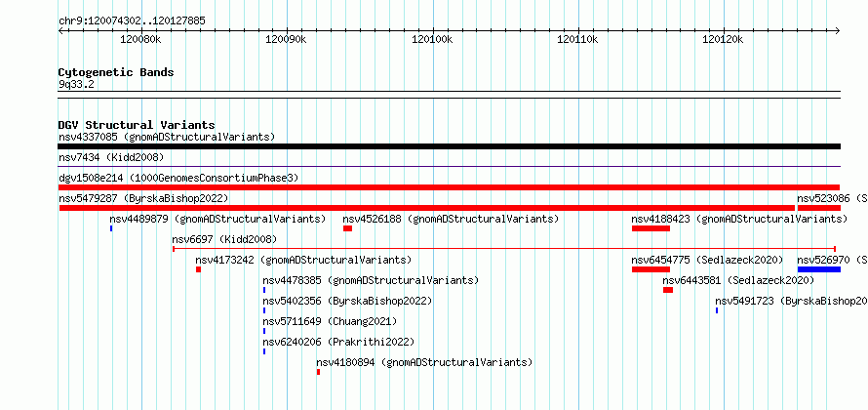Open nsv4188423 gnomAD variant label
The image size is (868, 410).
coord(739,219)
